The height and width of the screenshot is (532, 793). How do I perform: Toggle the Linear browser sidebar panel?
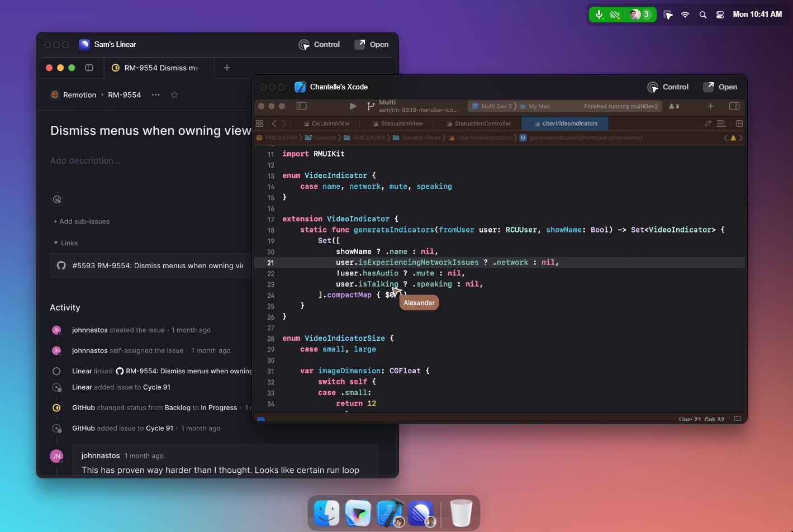[x=89, y=68]
